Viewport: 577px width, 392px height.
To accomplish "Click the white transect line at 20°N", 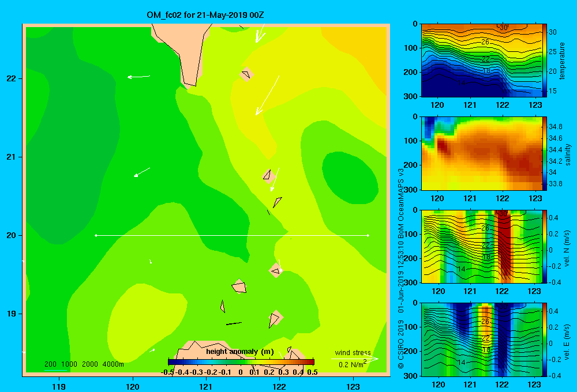I will click(x=232, y=235).
